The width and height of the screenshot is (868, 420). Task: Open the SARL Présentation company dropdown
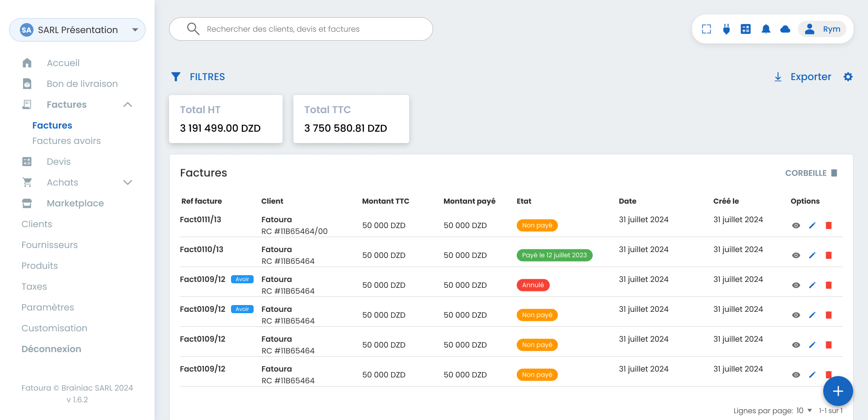pos(77,30)
